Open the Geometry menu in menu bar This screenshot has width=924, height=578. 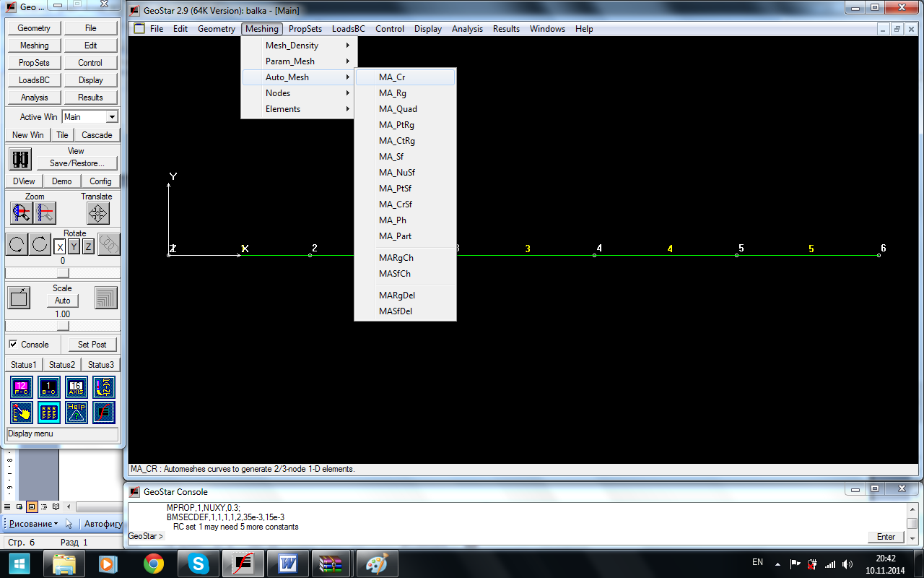[217, 29]
